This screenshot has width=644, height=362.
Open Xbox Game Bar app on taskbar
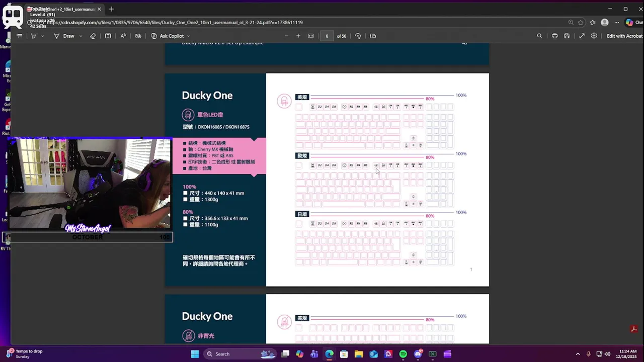(x=433, y=354)
